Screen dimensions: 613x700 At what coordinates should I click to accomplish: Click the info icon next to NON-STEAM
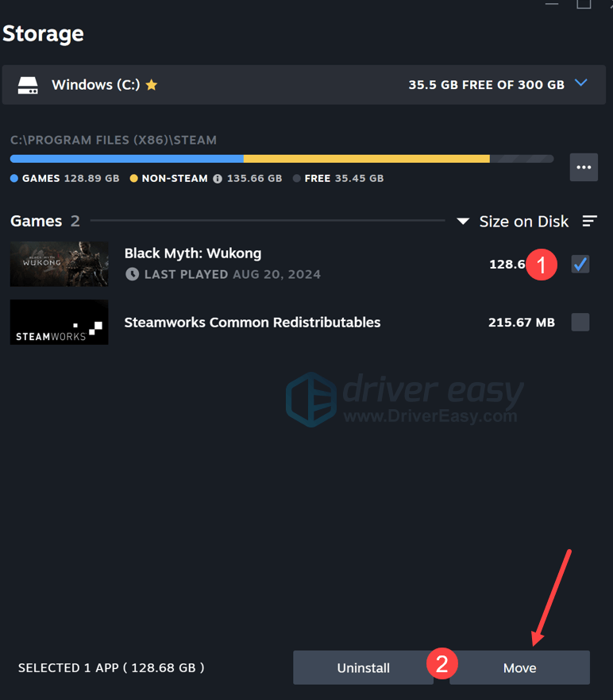[x=218, y=179]
